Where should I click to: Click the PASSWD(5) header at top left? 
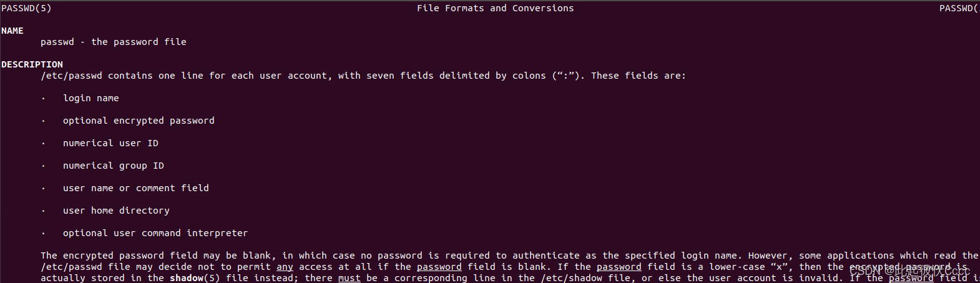click(26, 8)
